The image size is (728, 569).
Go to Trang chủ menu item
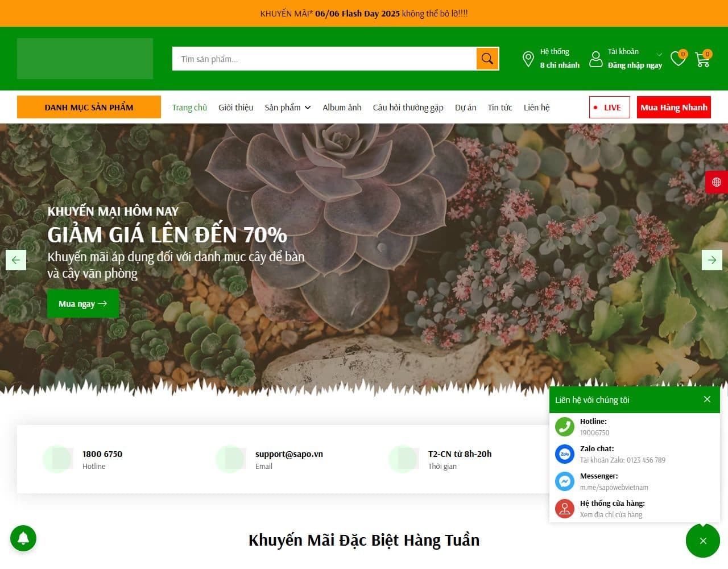point(189,108)
